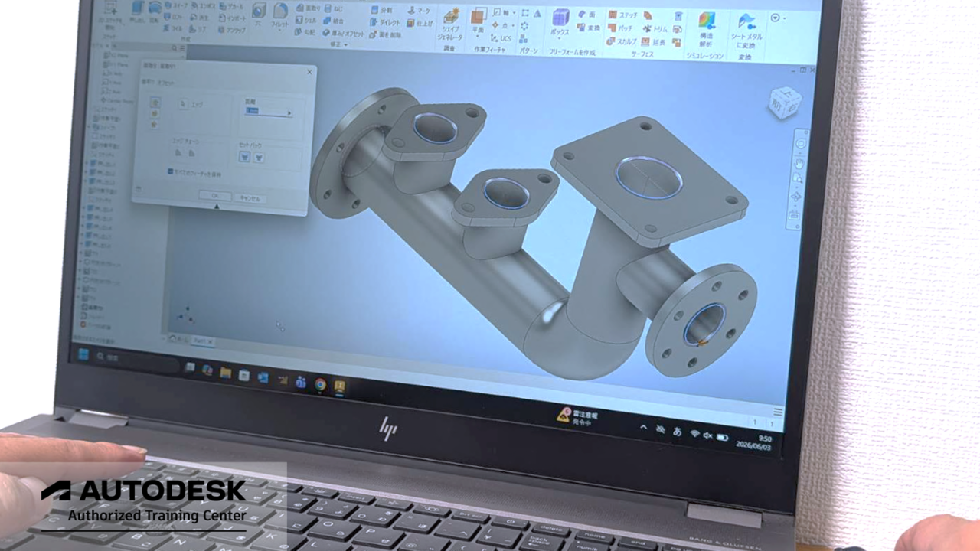
Task: Select the Finish (仕上げ) tool
Action: point(420,24)
